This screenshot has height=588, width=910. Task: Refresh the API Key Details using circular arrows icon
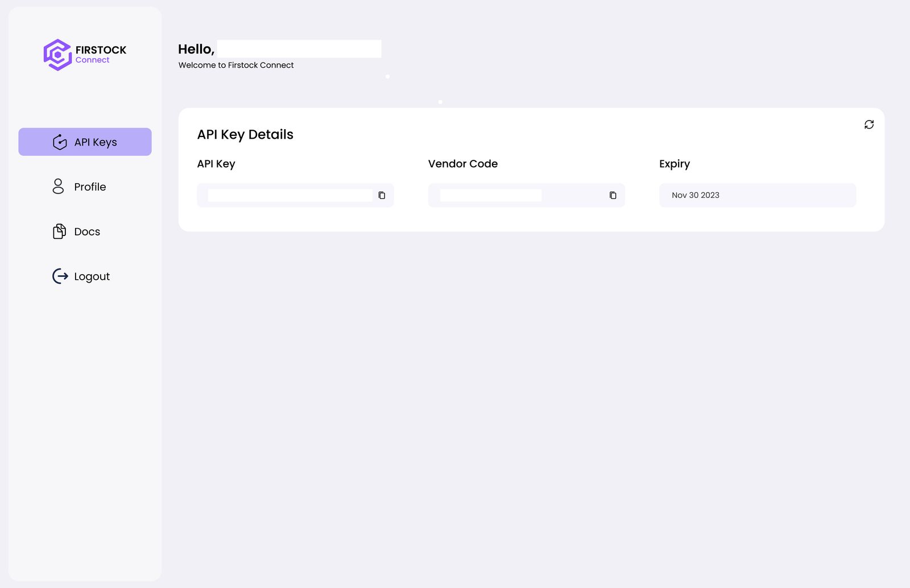(869, 124)
